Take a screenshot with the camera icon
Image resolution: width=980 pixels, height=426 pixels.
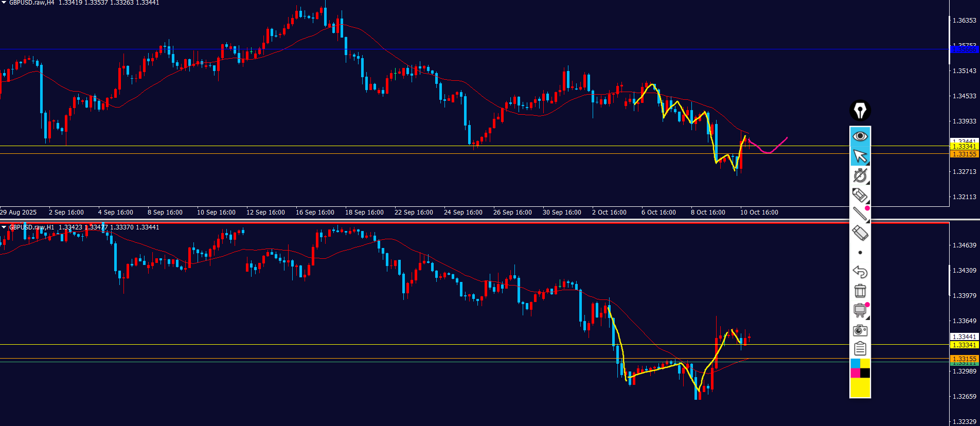tap(860, 330)
